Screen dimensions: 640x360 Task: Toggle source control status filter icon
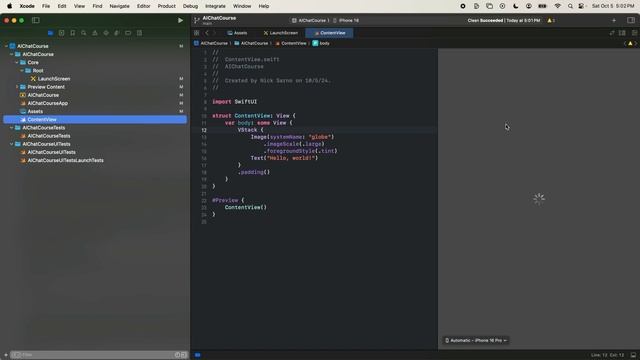[x=184, y=355]
